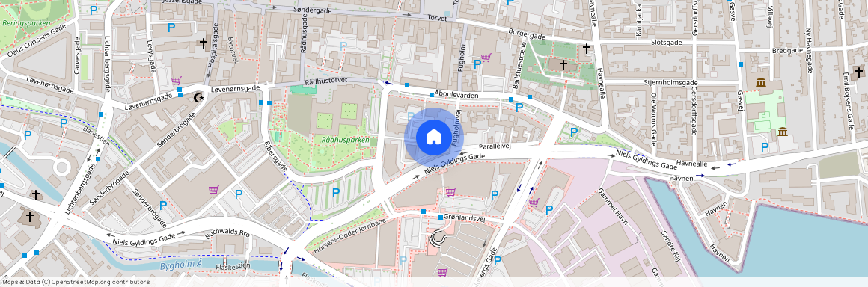Image resolution: width=868 pixels, height=287 pixels.
Task: Select the Gammel Havn label
Action: tap(612, 206)
